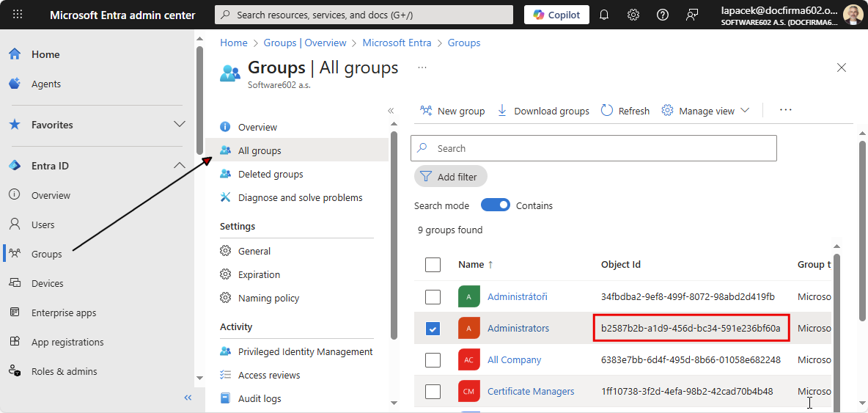Screen dimensions: 868x413
Task: Open notifications bell
Action: [x=604, y=15]
